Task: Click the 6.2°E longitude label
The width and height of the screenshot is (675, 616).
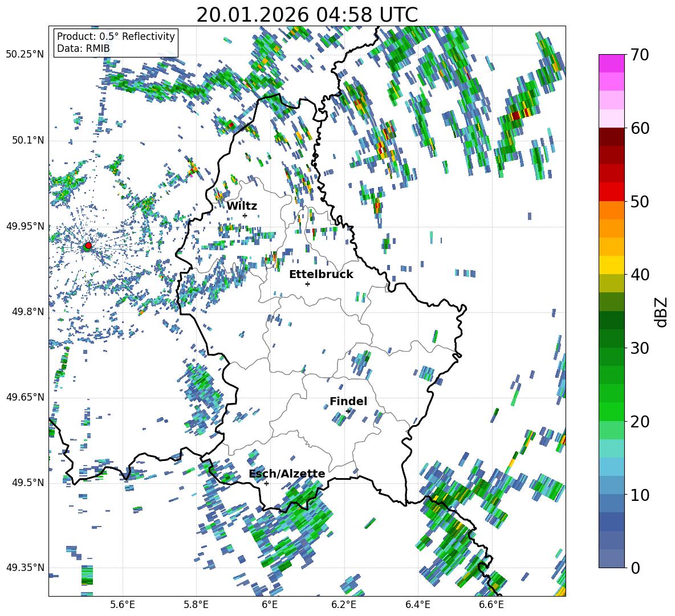Action: tap(344, 605)
